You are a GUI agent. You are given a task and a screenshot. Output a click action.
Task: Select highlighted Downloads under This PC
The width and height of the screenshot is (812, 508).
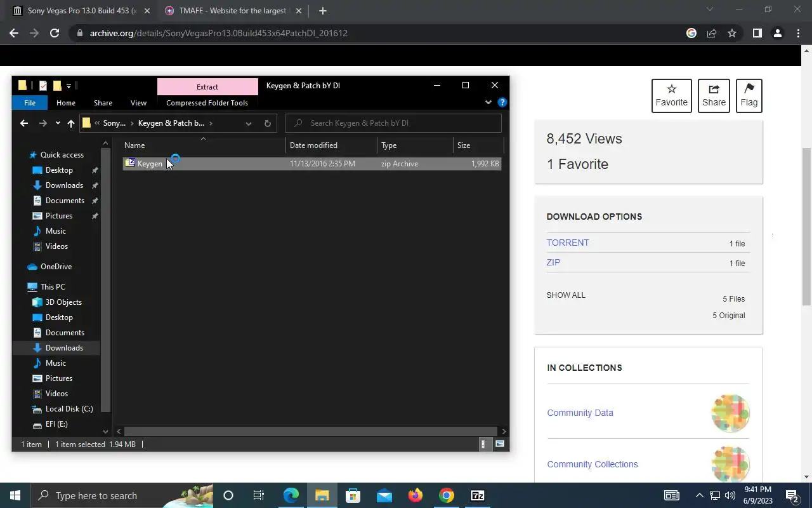tap(64, 348)
